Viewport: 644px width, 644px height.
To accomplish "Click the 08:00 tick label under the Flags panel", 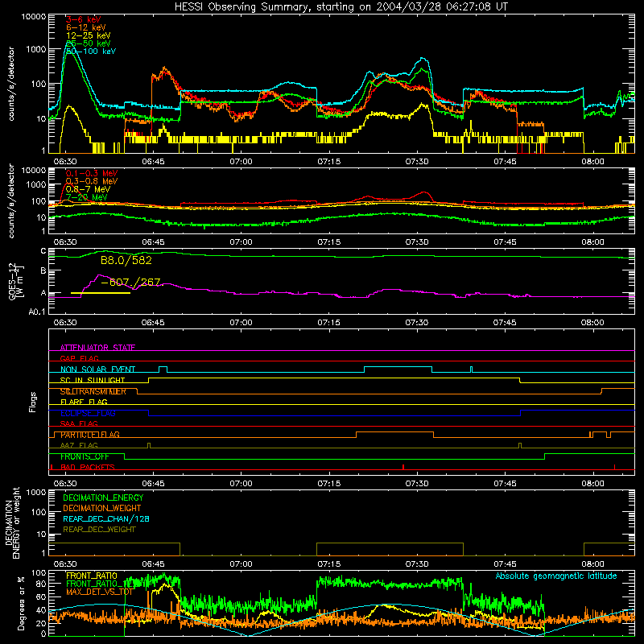I will point(592,484).
